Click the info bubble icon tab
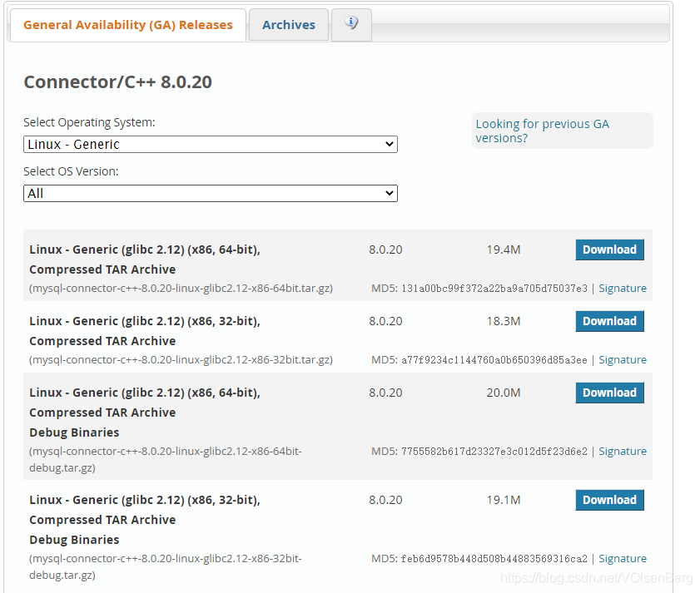Screen dimensions: 700x593 [x=351, y=24]
